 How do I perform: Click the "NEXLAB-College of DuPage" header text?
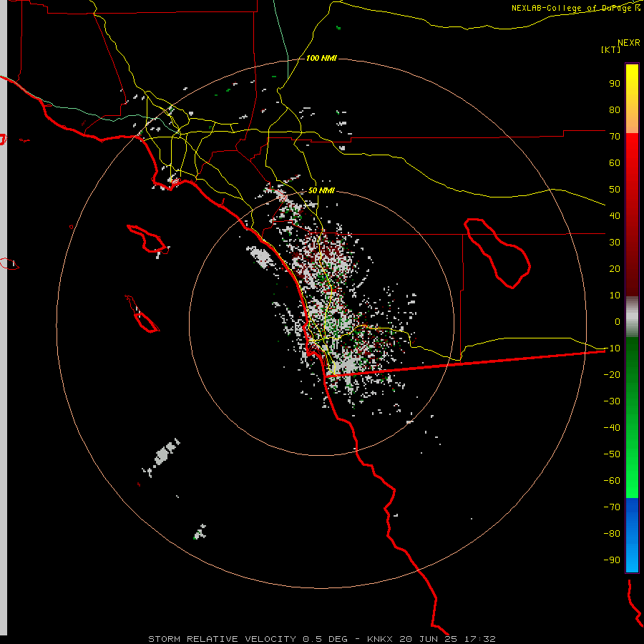tap(572, 8)
